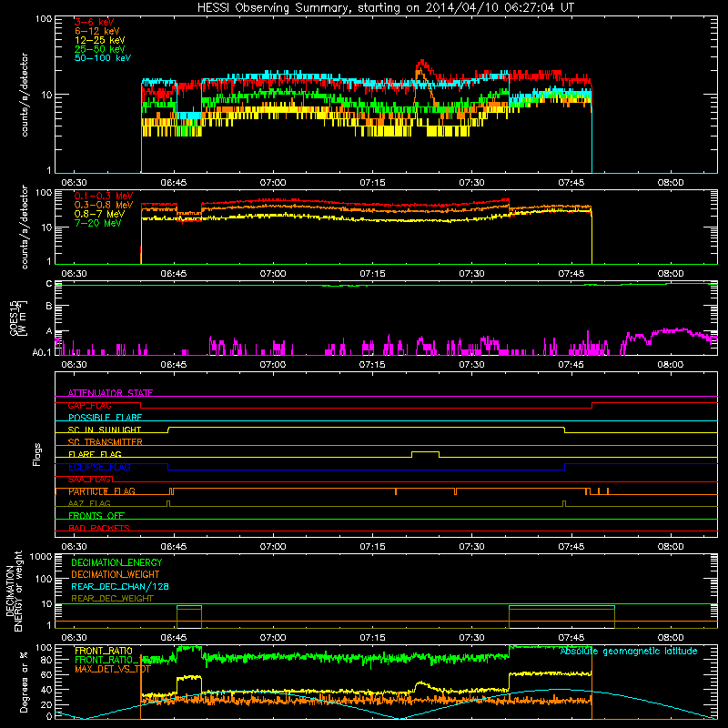The image size is (728, 728).
Task: Select the FRONTS_OFF flag label
Action: (96, 516)
